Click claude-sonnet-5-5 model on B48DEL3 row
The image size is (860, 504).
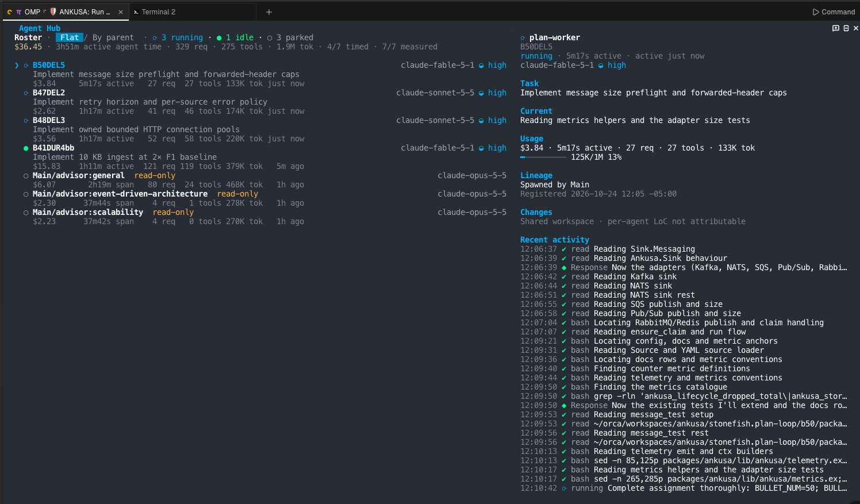click(x=435, y=120)
